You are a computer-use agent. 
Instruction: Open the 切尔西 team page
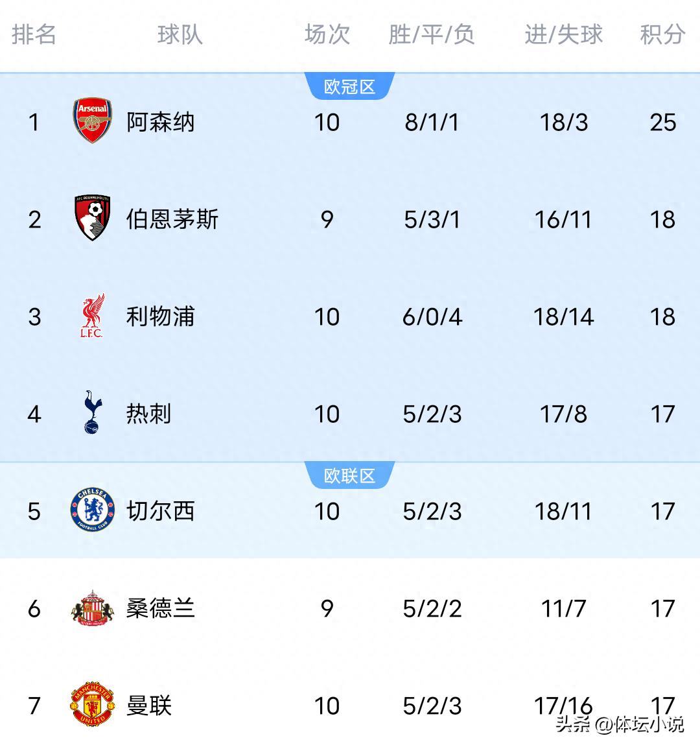click(x=160, y=511)
